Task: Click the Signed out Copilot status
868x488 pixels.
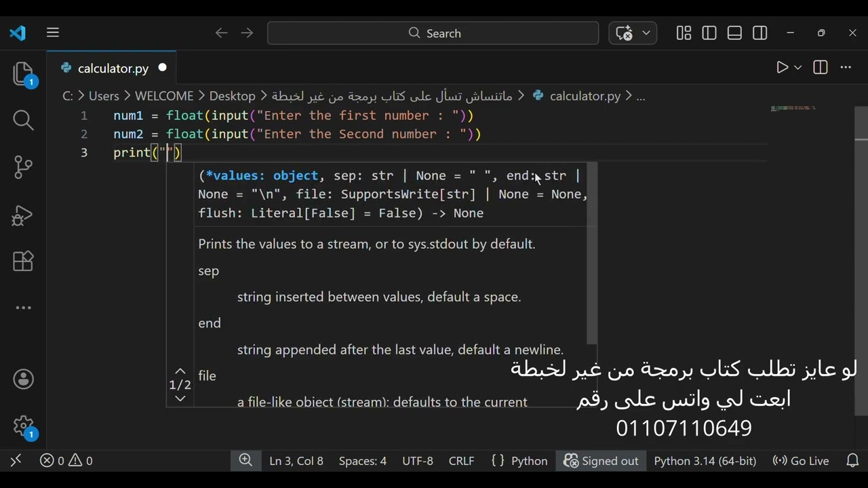Action: click(x=601, y=461)
